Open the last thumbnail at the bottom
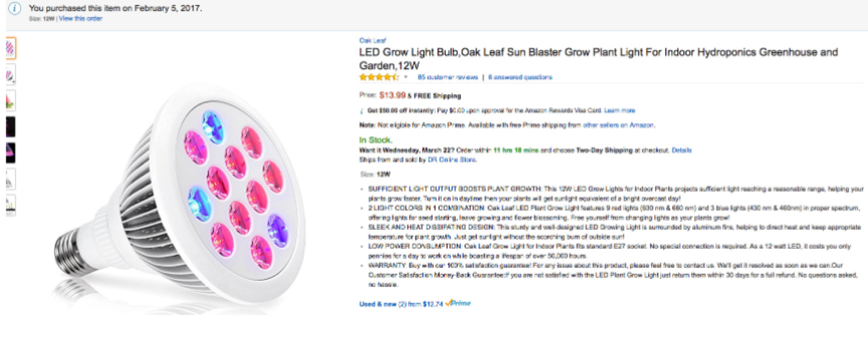Viewport: 868px width, 338px height. (11, 205)
